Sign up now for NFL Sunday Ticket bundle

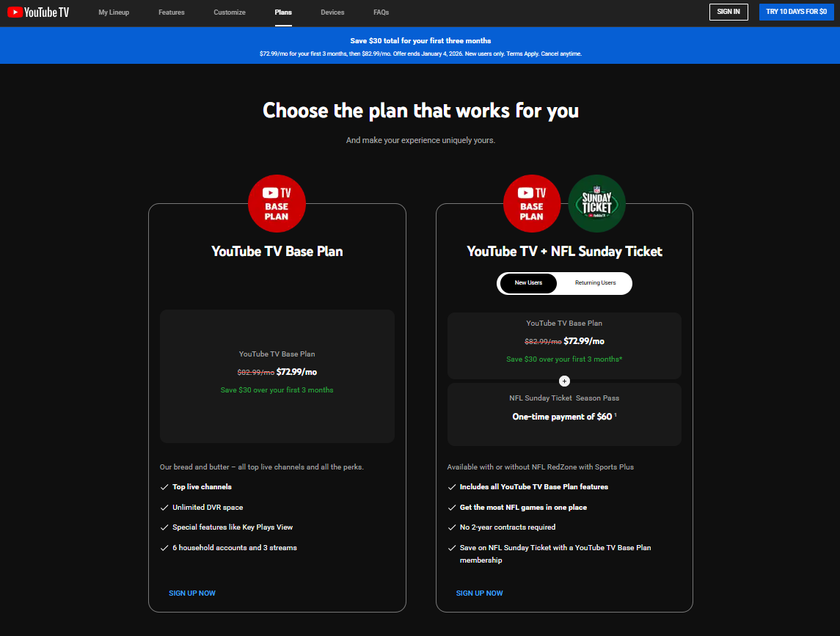point(480,593)
